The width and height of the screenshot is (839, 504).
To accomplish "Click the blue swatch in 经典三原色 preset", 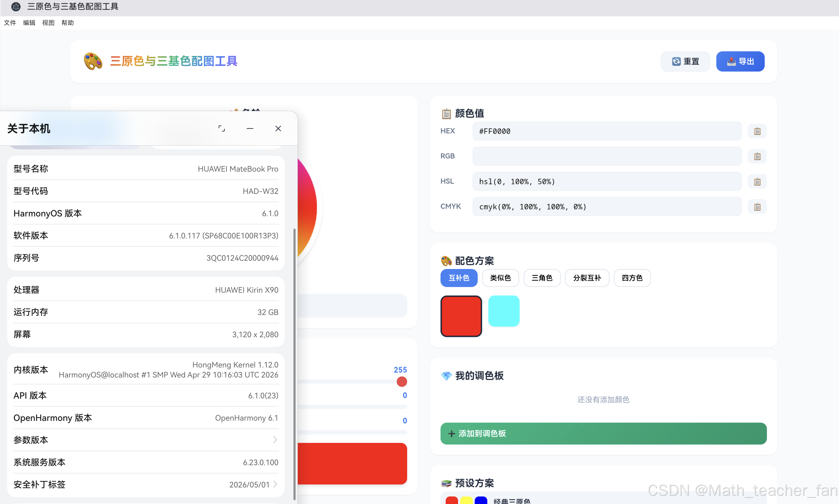I will point(481,501).
